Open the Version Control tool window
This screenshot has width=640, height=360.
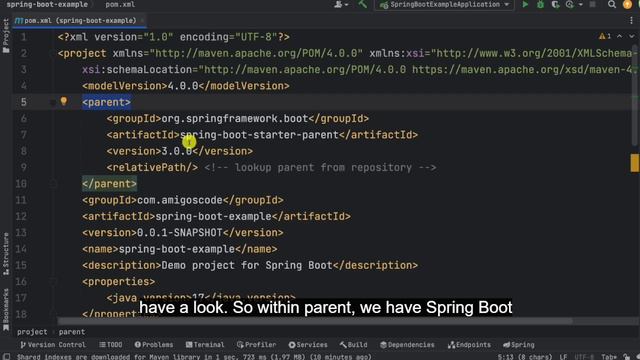tap(53, 345)
